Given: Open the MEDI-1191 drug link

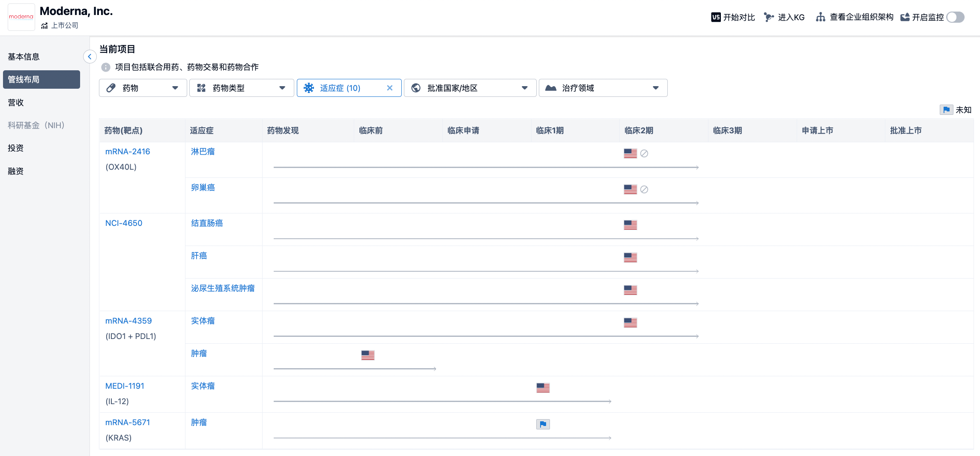Looking at the screenshot, I should [125, 386].
